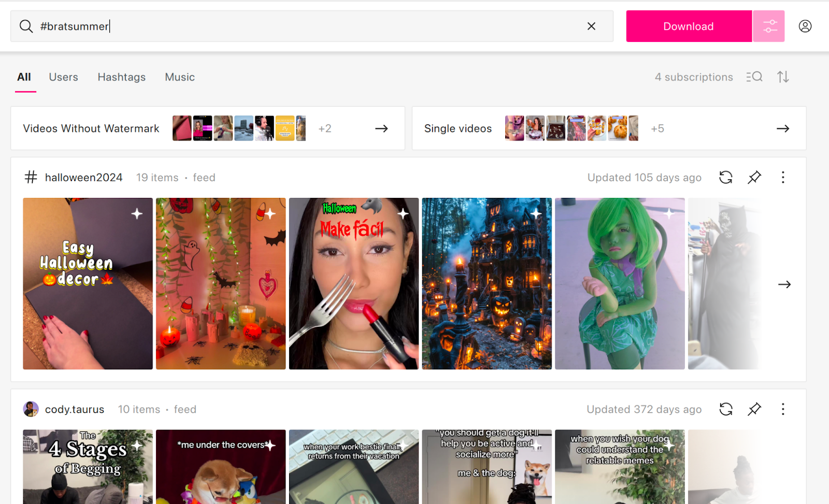Open work bestie vacation video thumbnail
Screen dimensions: 829x504
(x=354, y=467)
